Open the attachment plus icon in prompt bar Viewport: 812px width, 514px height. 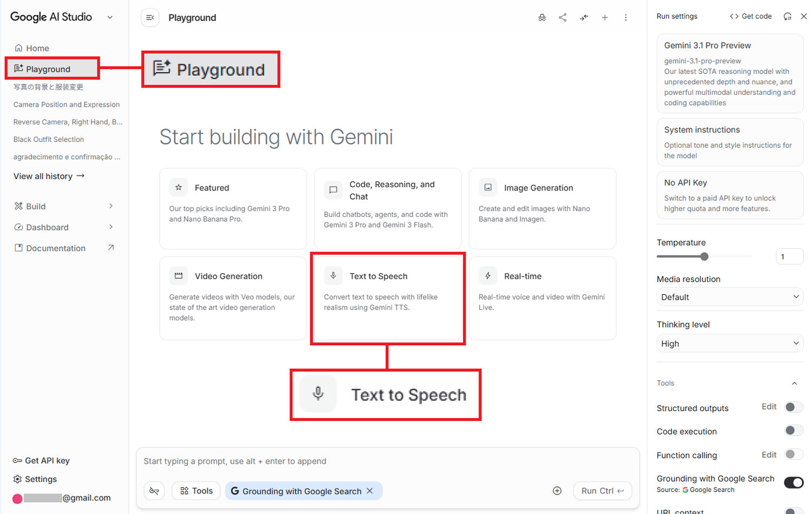pyautogui.click(x=557, y=490)
